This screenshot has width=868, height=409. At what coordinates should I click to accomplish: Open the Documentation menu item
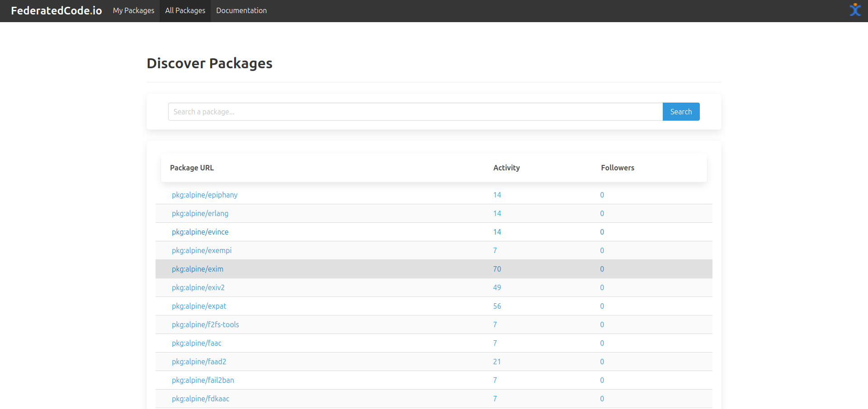coord(241,10)
